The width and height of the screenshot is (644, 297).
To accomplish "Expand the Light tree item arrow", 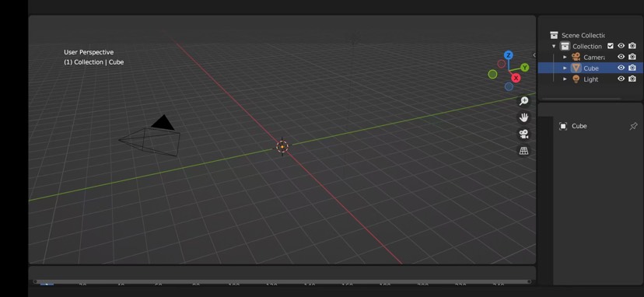I will (x=565, y=79).
